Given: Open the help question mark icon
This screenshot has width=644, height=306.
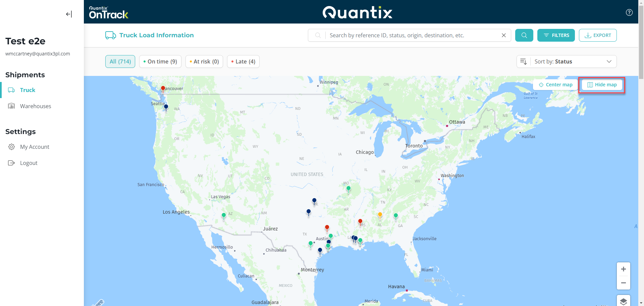Looking at the screenshot, I should pos(629,12).
